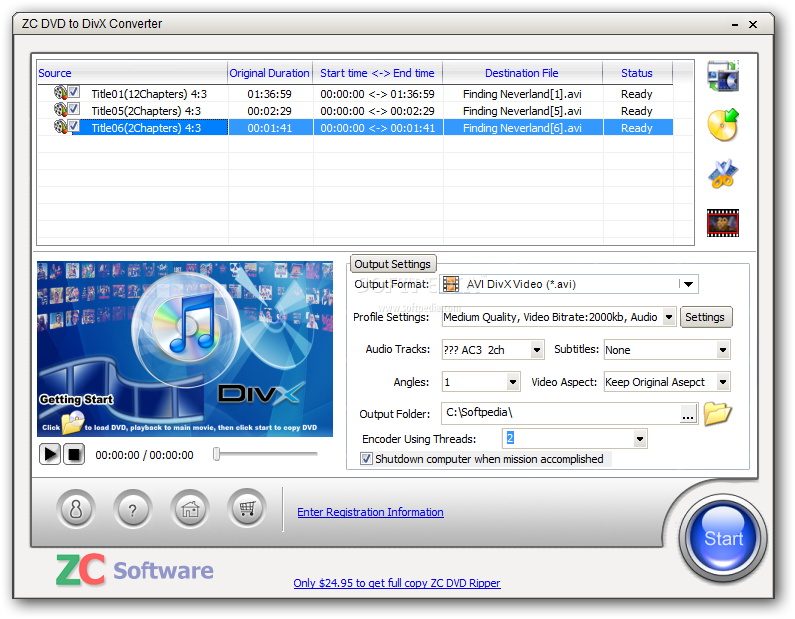This screenshot has width=795, height=619.
Task: Click the 00:02:29 original duration cell
Action: point(270,111)
